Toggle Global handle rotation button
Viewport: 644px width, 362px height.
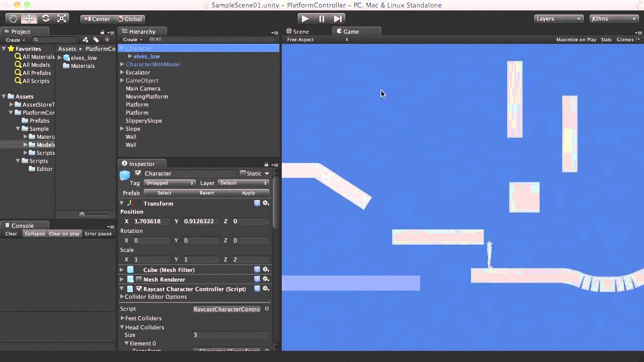pyautogui.click(x=129, y=19)
